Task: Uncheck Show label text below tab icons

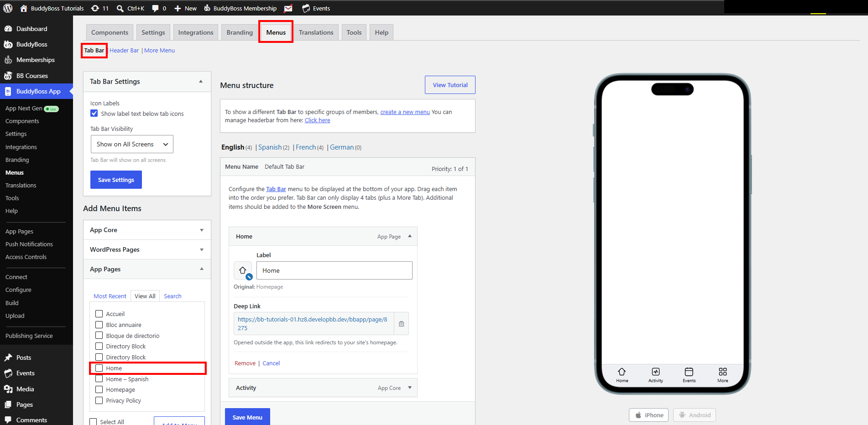Action: (x=94, y=114)
